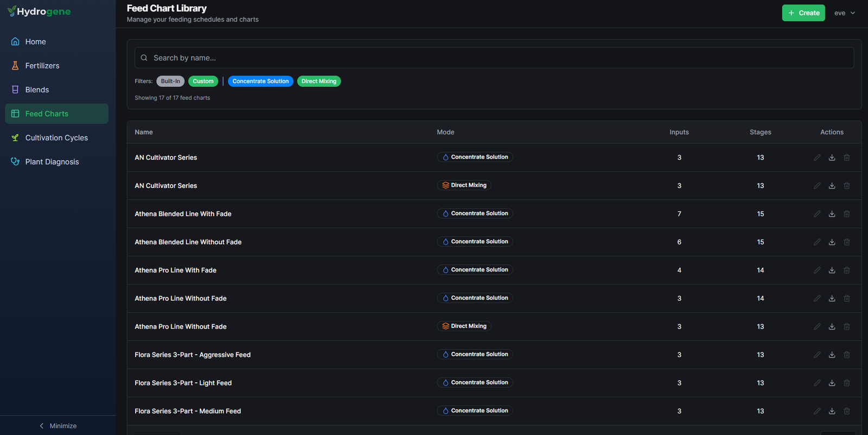Download Flora Series 3-Part Aggressive Feed
This screenshot has width=868, height=435.
[x=832, y=355]
